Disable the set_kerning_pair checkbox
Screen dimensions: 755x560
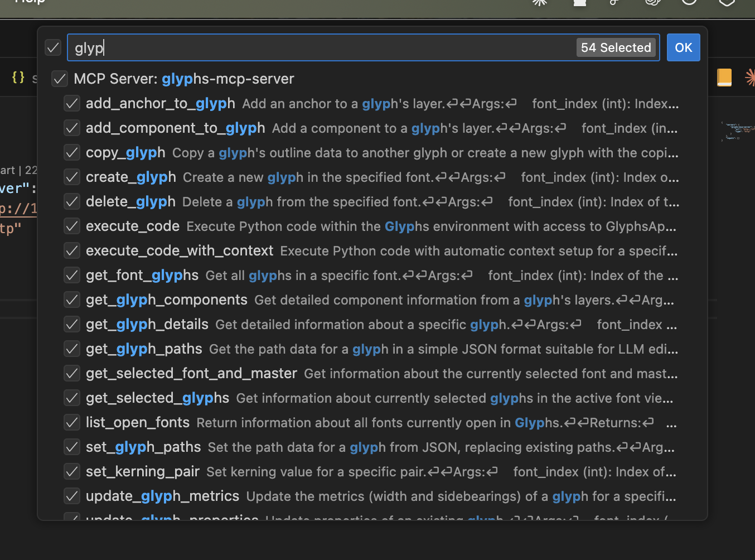click(x=72, y=472)
